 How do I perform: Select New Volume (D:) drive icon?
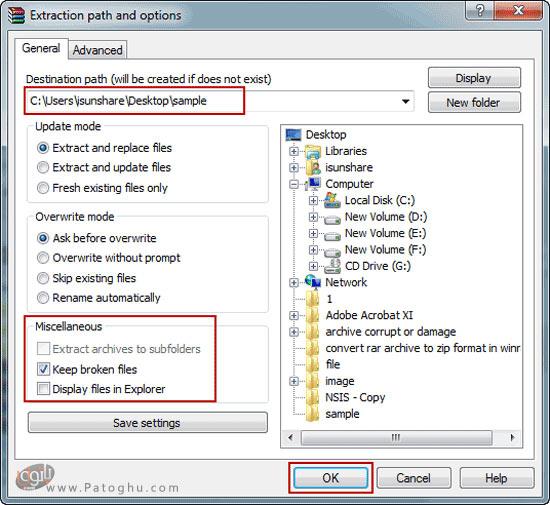click(332, 218)
